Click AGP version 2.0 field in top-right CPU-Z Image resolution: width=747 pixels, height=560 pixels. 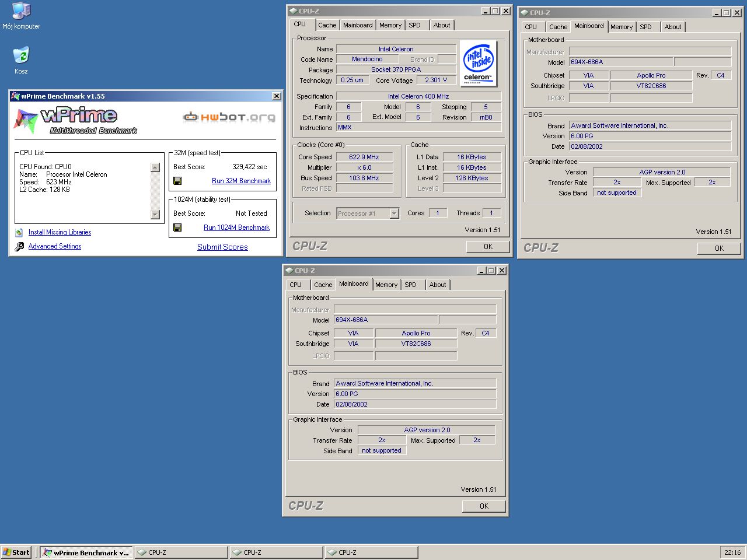coord(662,172)
